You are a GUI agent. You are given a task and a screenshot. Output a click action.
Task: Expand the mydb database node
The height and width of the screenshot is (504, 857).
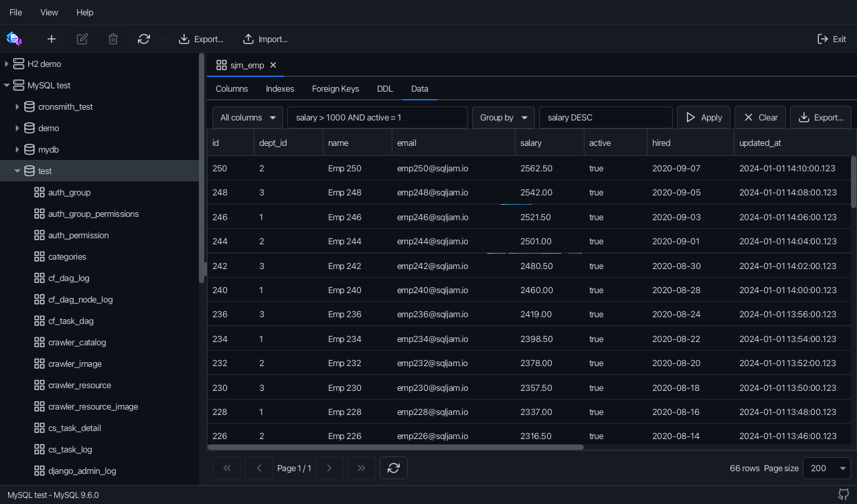coord(17,149)
